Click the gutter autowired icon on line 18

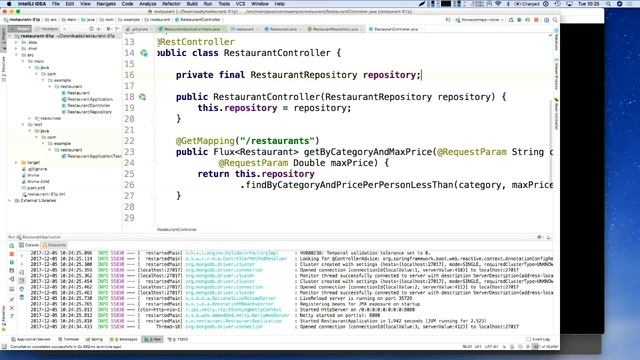pos(142,97)
